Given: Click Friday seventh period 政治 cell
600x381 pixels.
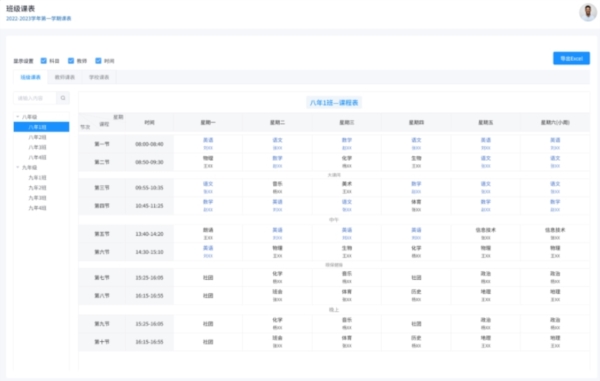Looking at the screenshot, I should point(486,278).
